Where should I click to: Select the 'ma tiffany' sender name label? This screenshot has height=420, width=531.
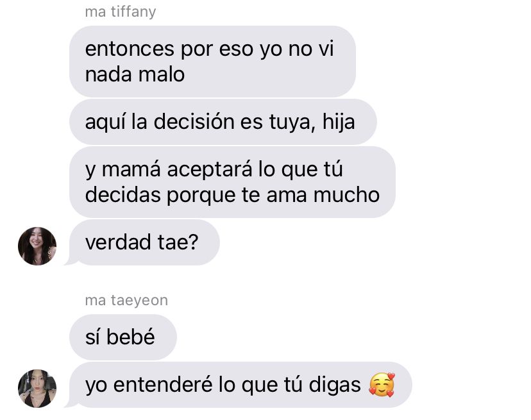(121, 12)
